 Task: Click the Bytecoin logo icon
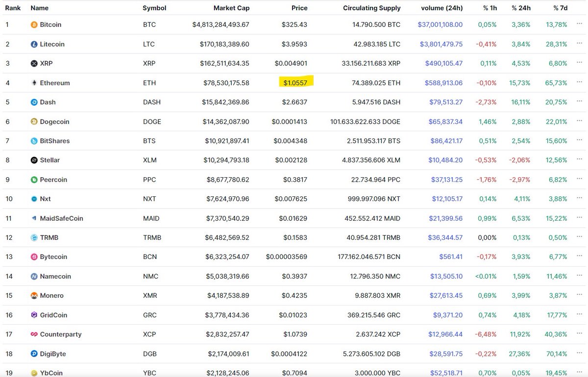[34, 257]
